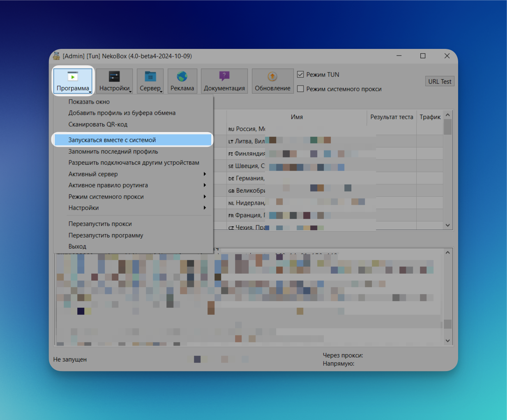Click the Реклама globe icon button
The width and height of the screenshot is (507, 420).
(182, 81)
